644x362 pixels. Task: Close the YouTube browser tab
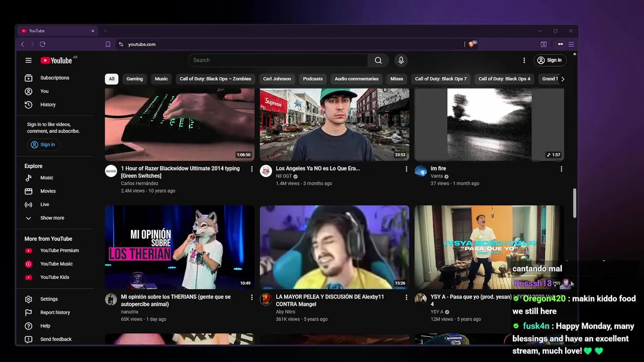[93, 31]
